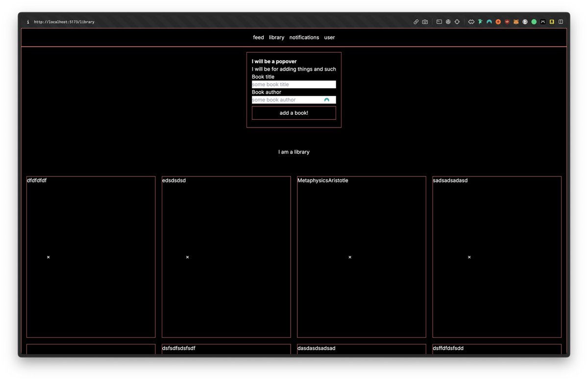Click the copy link icon in toolbar
Screen dimensions: 588x381
(416, 22)
